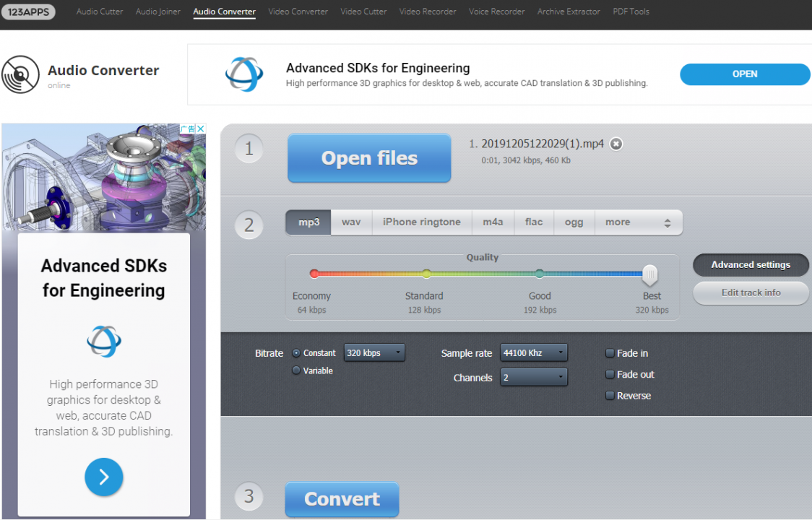Click the 'Audio Converter' page title
The height and width of the screenshot is (520, 812).
(103, 71)
